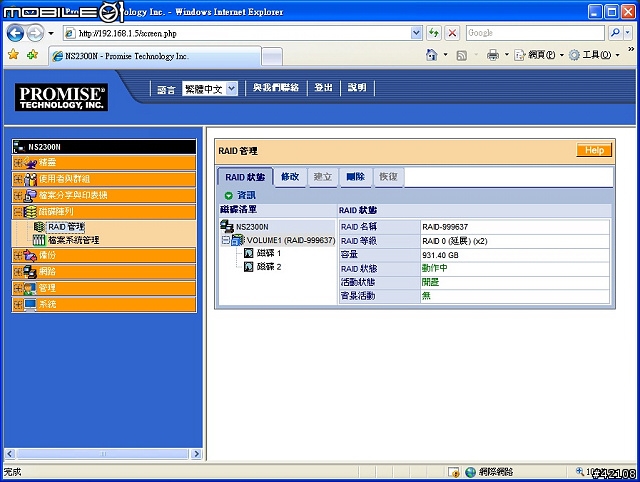Click the browser Forward arrow
640x482 pixels.
click(x=35, y=33)
